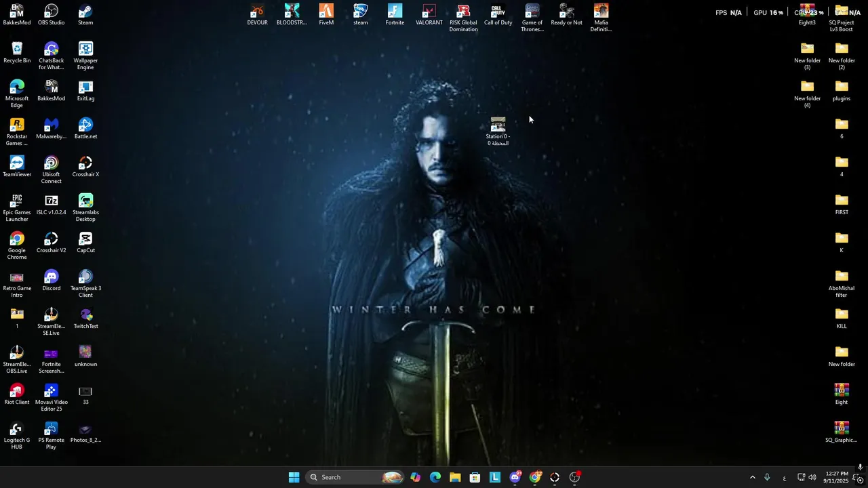This screenshot has width=868, height=488.
Task: Open ISLC v1.0.2.4 shortcut
Action: [x=51, y=205]
